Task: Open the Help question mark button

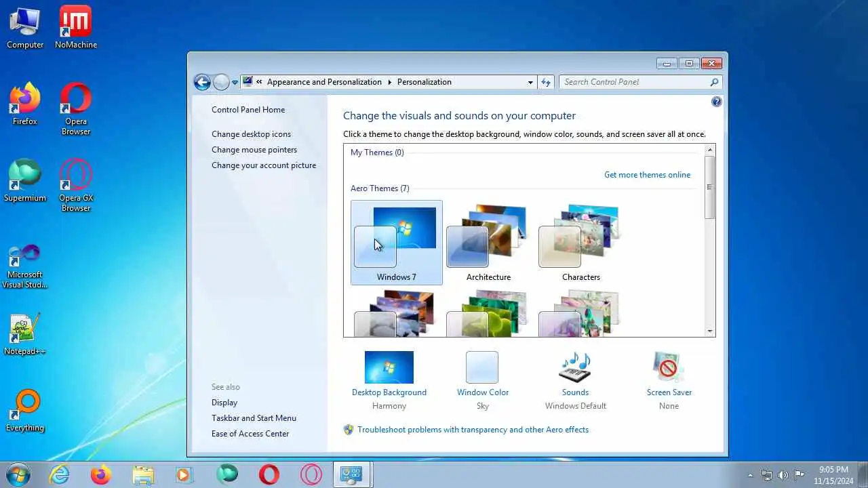Action: [717, 102]
